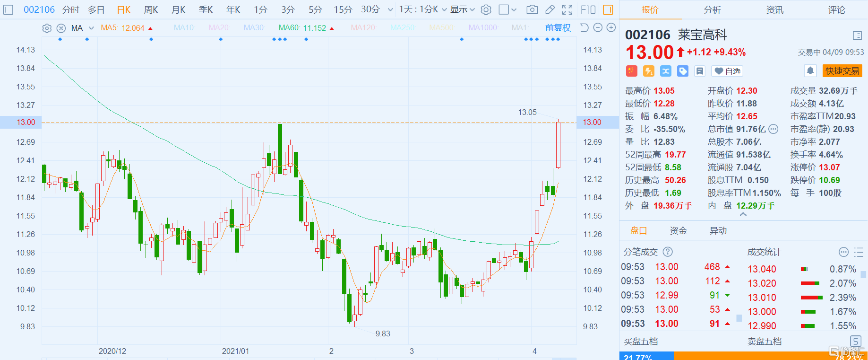868x360 pixels.
Task: Switch to the 资讯 tab
Action: point(774,10)
